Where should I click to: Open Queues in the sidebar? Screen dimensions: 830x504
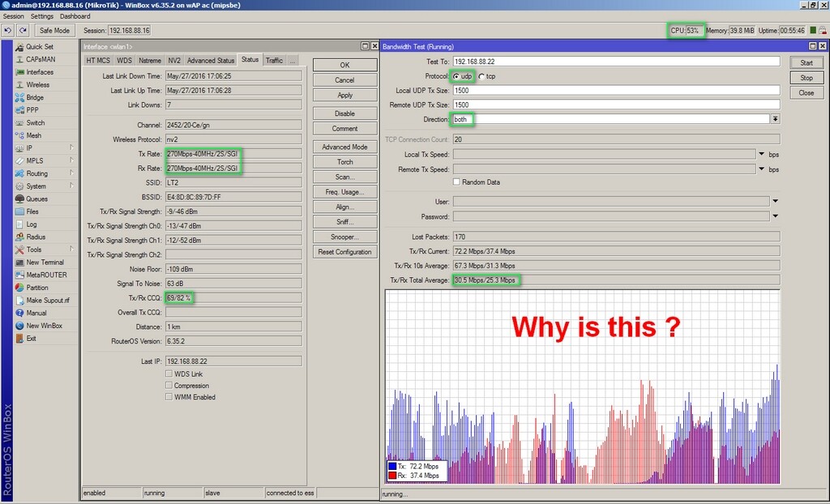tap(36, 199)
